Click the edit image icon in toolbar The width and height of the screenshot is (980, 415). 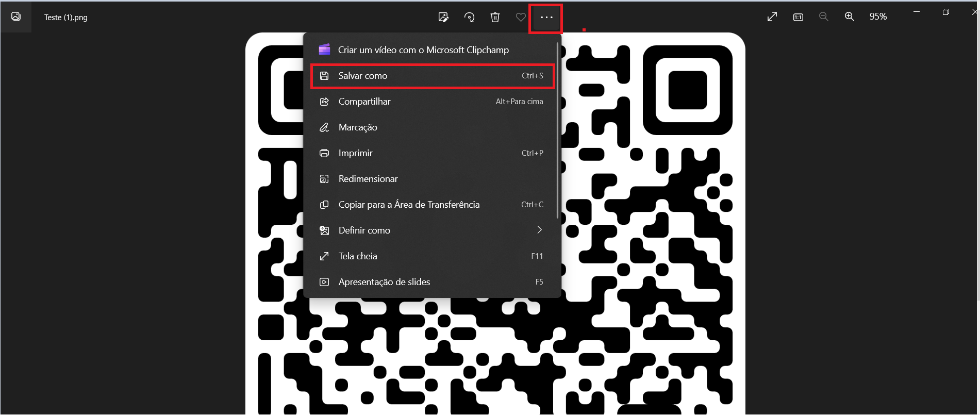(443, 18)
